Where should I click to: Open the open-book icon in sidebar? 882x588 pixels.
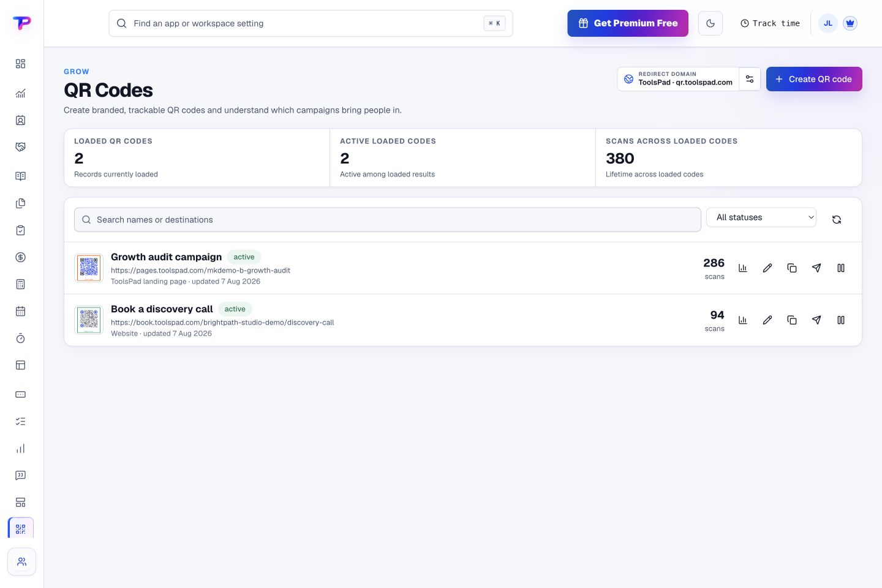point(20,176)
